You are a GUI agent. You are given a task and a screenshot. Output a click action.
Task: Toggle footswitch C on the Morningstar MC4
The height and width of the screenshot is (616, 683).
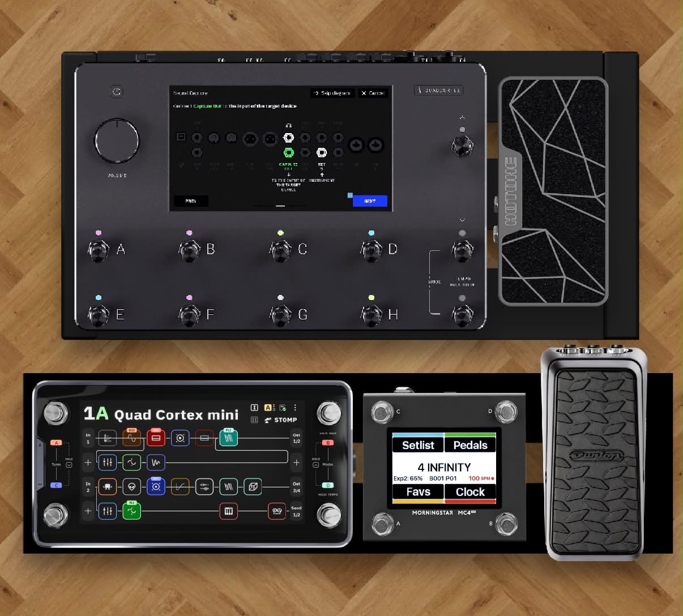tap(382, 412)
